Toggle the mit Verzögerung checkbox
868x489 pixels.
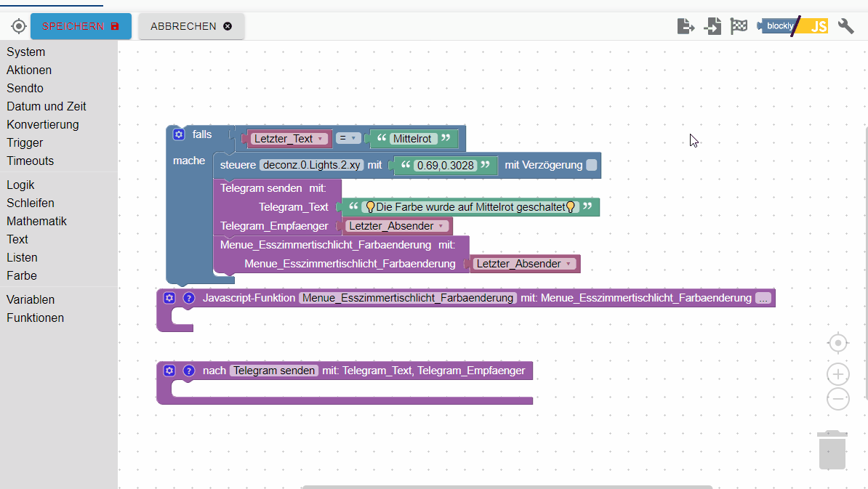591,165
